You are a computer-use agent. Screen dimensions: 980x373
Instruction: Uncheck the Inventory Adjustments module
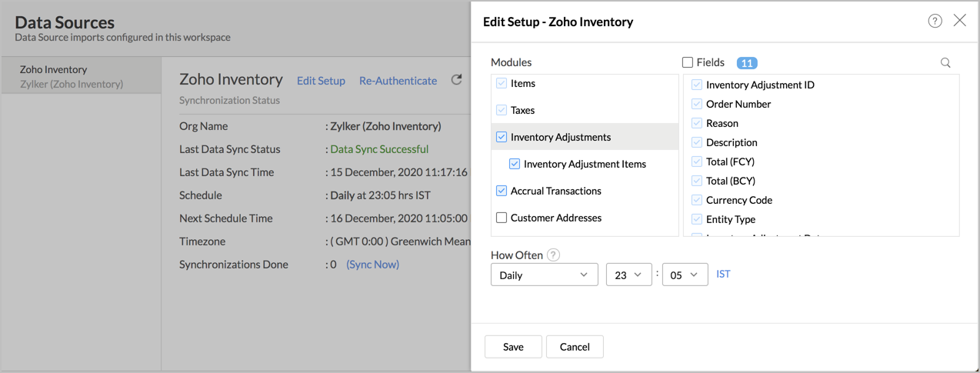tap(502, 137)
